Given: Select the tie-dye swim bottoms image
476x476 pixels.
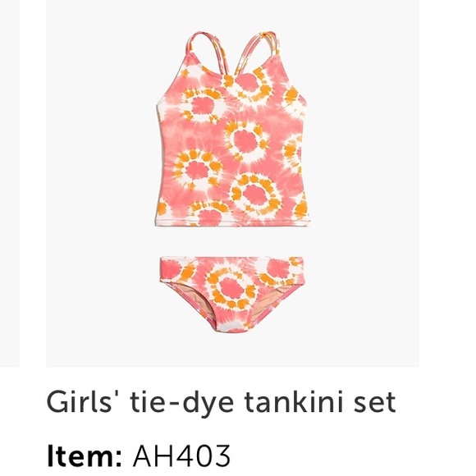Looking at the screenshot, I should [x=231, y=294].
